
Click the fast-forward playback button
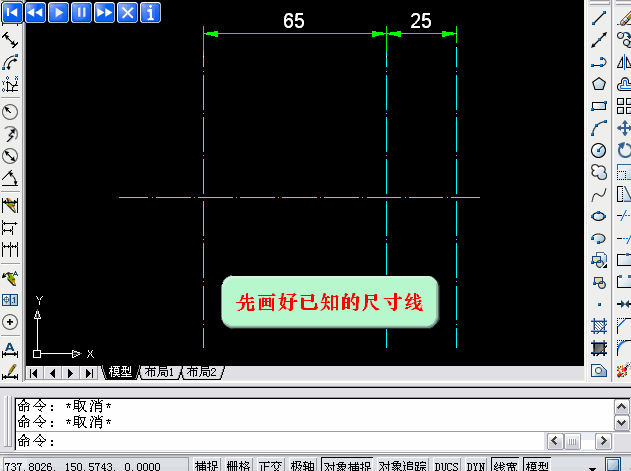[104, 12]
